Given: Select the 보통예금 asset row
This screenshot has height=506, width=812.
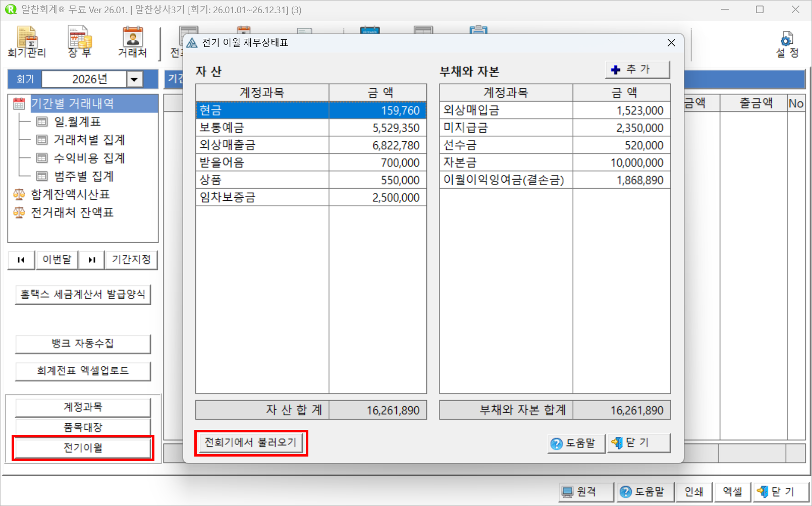Looking at the screenshot, I should [x=311, y=128].
